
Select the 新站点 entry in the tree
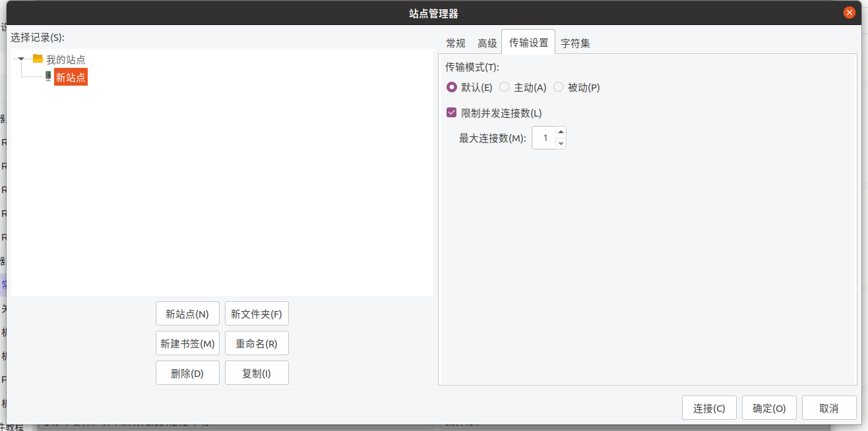(70, 77)
